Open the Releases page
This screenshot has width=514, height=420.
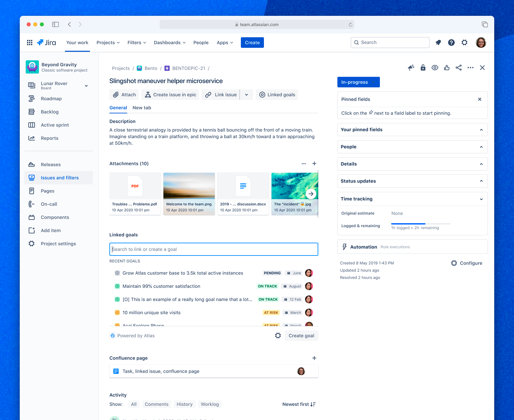click(51, 165)
